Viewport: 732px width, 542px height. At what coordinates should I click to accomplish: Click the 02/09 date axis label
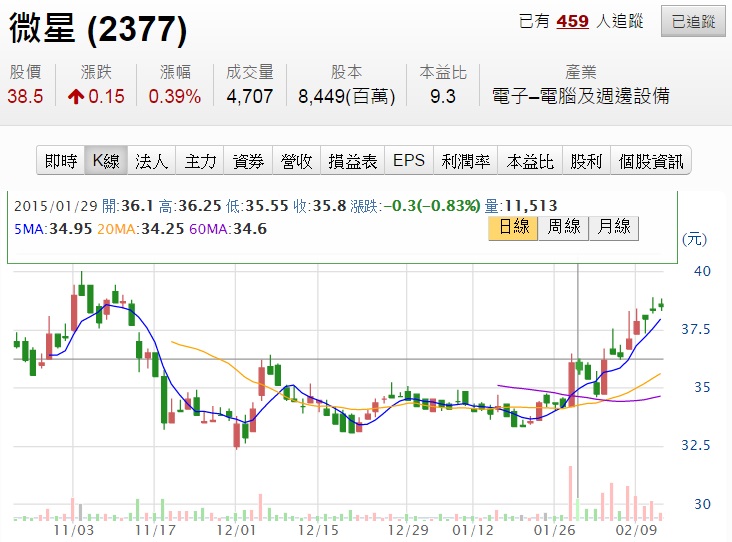click(636, 530)
